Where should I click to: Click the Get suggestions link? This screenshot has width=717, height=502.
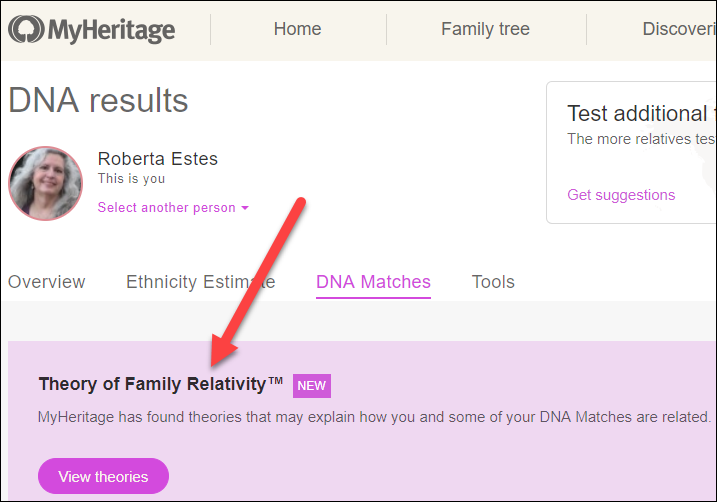click(621, 195)
